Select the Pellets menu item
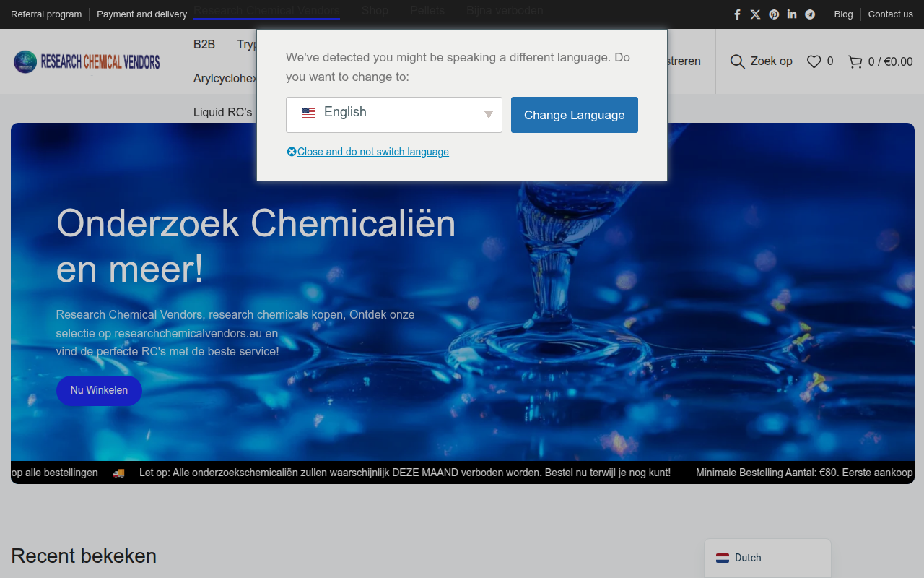Viewport: 924px width, 578px height. pyautogui.click(x=427, y=11)
